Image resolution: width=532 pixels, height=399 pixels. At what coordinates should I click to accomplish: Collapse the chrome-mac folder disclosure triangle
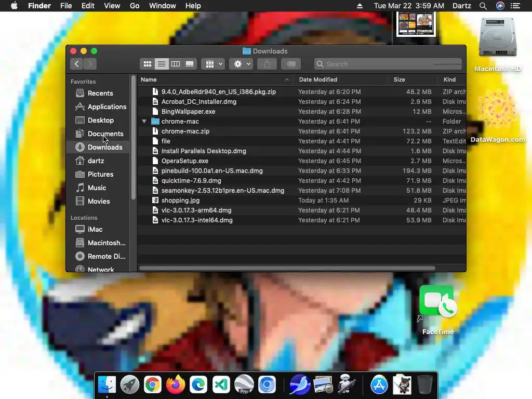pos(144,121)
